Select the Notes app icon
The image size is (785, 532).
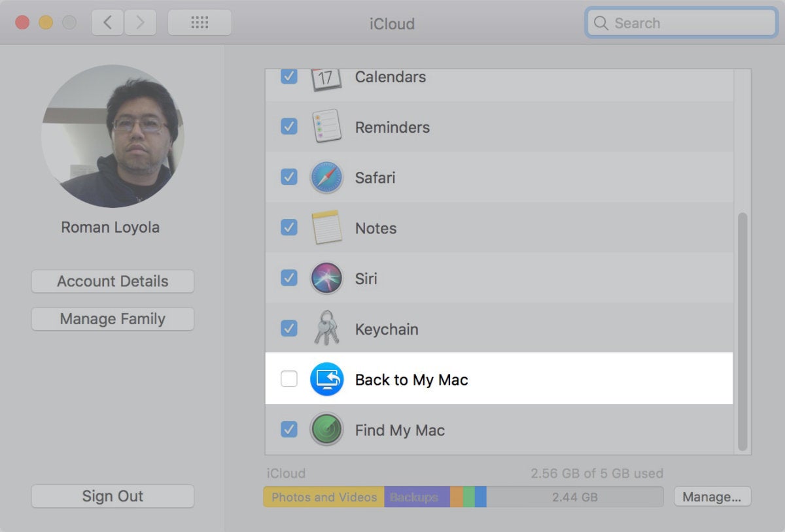click(326, 228)
